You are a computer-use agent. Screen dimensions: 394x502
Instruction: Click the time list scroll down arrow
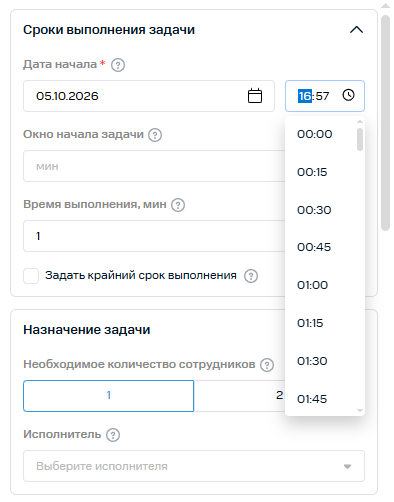pos(360,411)
